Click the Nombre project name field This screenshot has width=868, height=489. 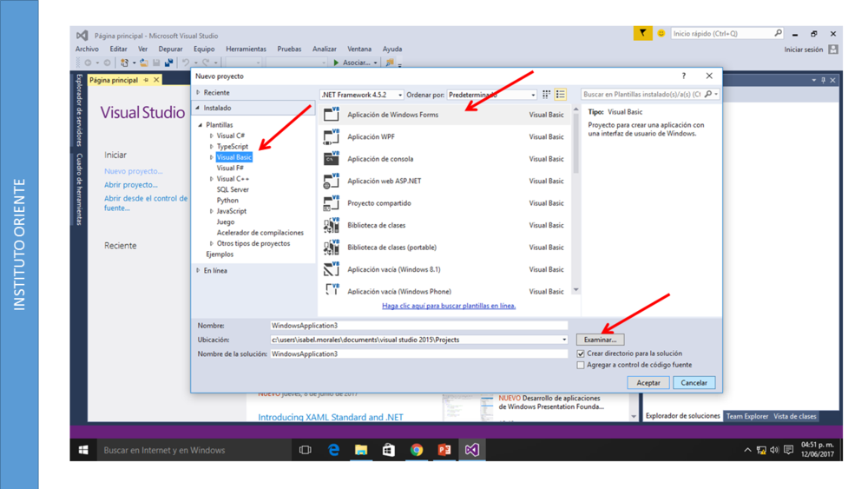[418, 326]
